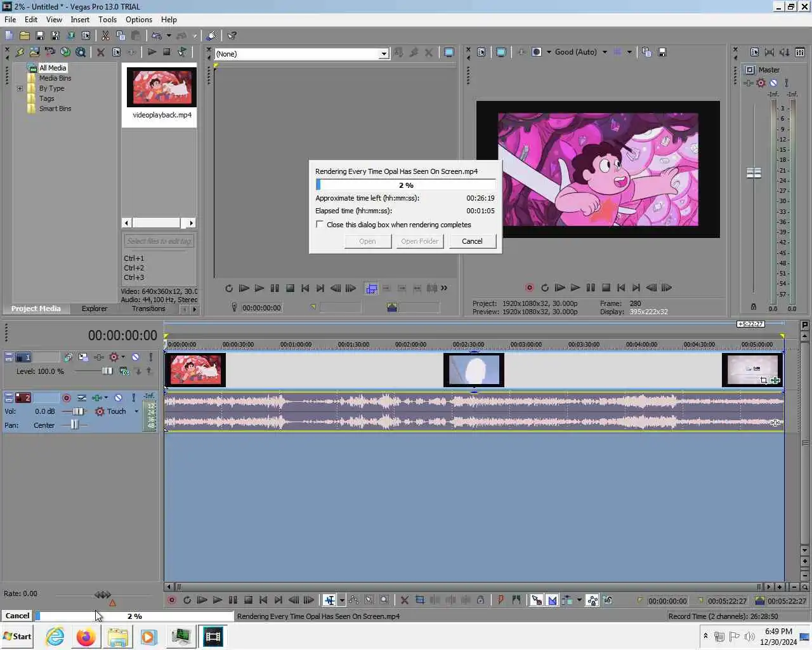Viewport: 812px width, 650px height.
Task: Click the Cut scissors icon in toolbar
Action: click(105, 36)
